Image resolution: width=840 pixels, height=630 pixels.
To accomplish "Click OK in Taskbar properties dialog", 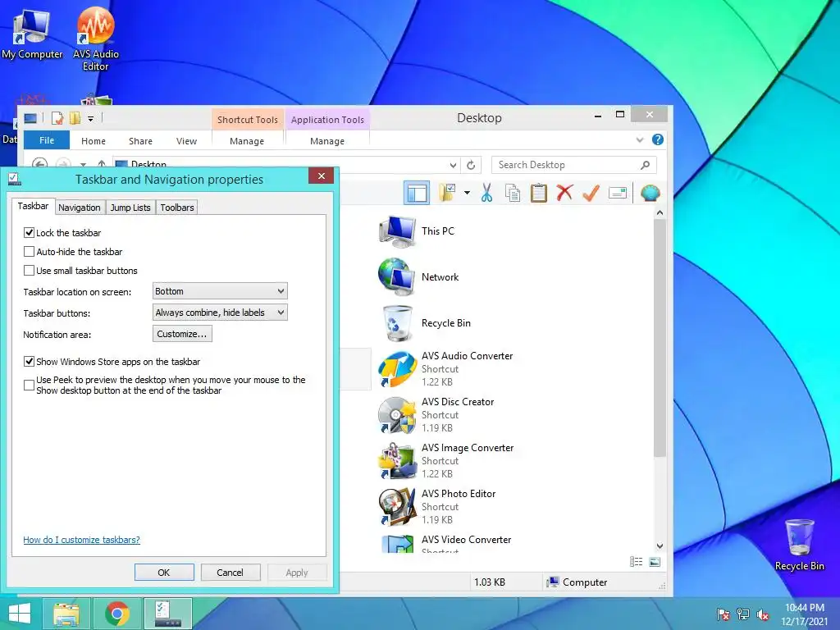I will pyautogui.click(x=164, y=572).
